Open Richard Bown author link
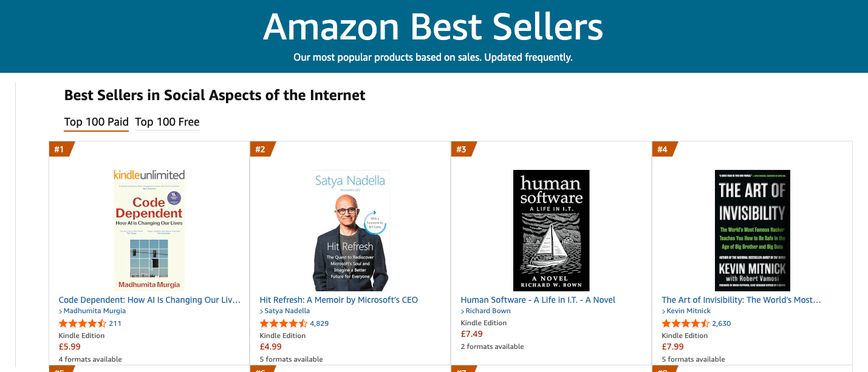The image size is (868, 372). (x=488, y=311)
